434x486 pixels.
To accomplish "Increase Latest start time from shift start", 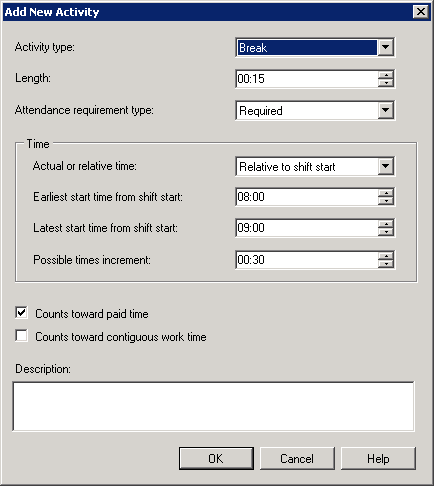I will click(386, 224).
